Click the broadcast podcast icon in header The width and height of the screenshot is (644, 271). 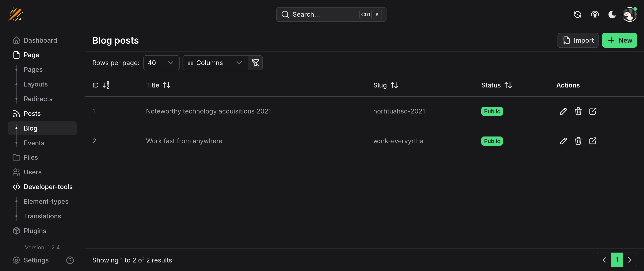pyautogui.click(x=595, y=14)
